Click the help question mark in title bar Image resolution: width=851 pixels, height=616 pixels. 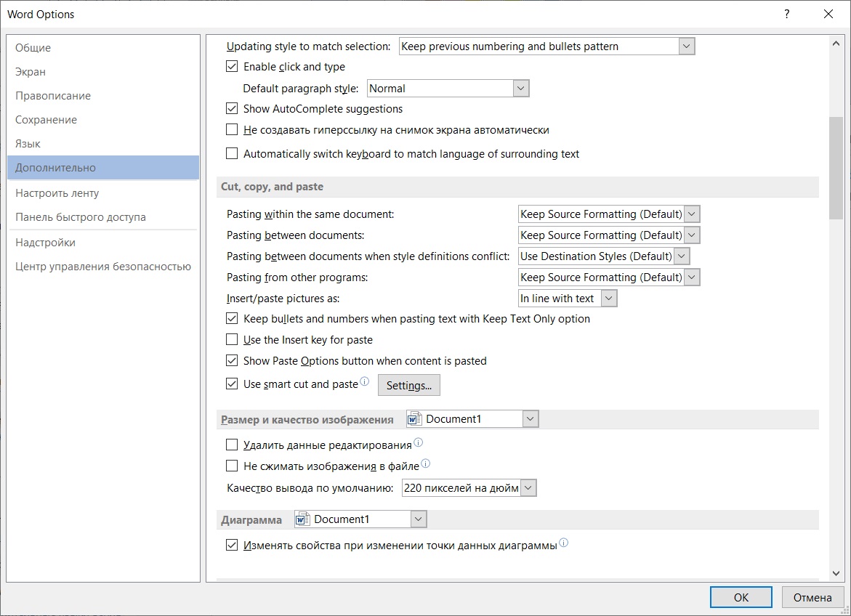pos(786,14)
